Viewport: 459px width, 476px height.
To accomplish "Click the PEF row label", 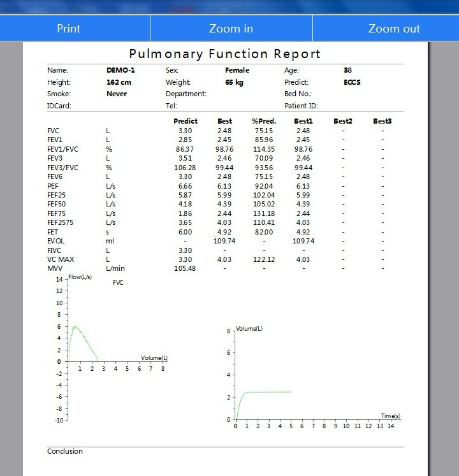I will (x=54, y=186).
